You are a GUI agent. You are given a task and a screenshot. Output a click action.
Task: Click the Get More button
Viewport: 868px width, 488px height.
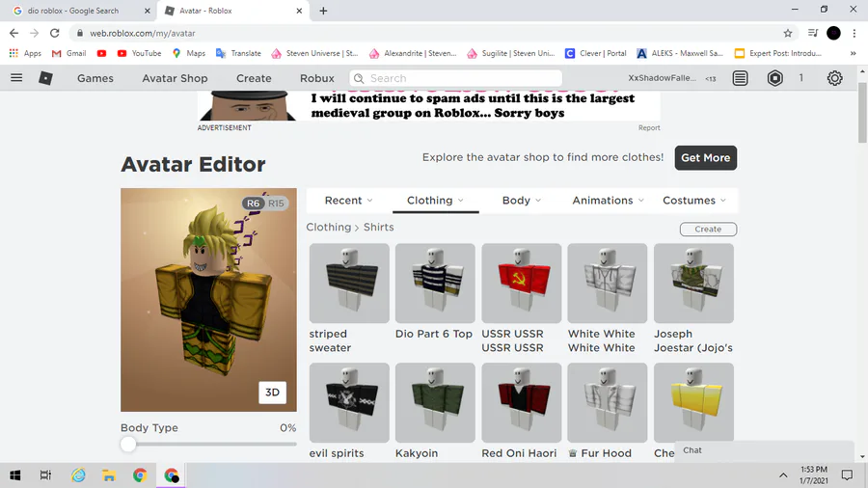click(x=705, y=158)
